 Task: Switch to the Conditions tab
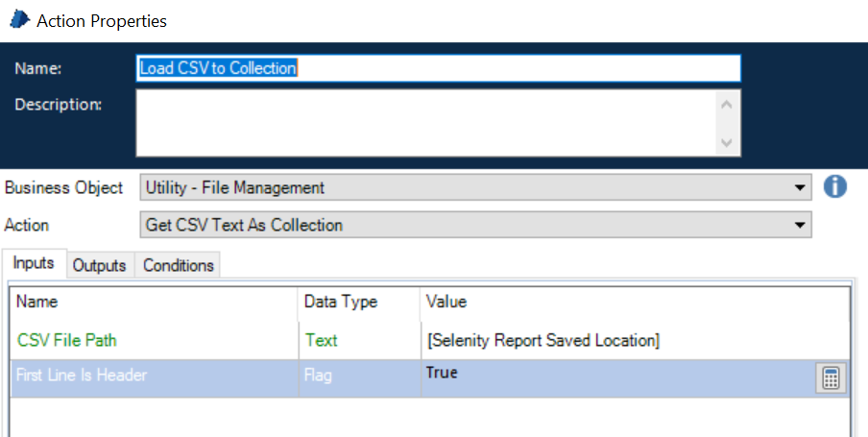(x=179, y=265)
